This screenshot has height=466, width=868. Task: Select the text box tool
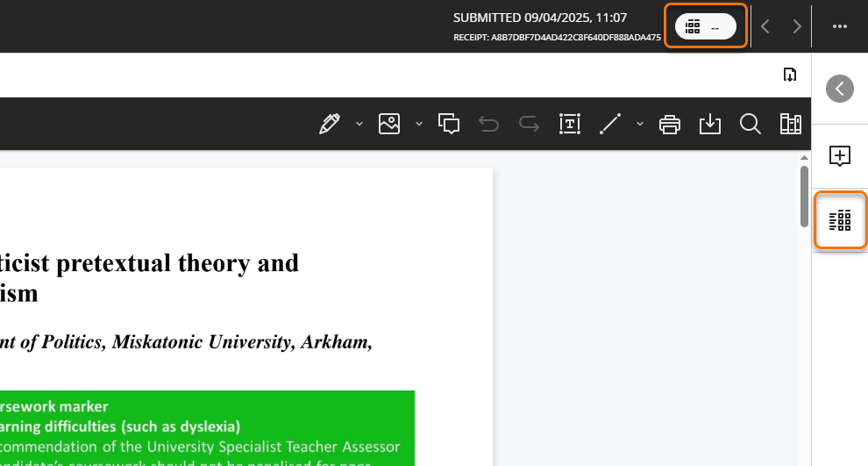[570, 125]
